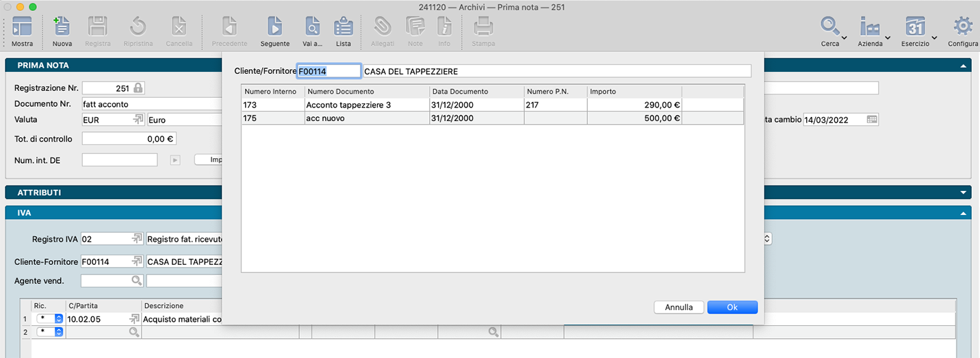
Task: Click the Mostra toolbar icon
Action: click(22, 28)
